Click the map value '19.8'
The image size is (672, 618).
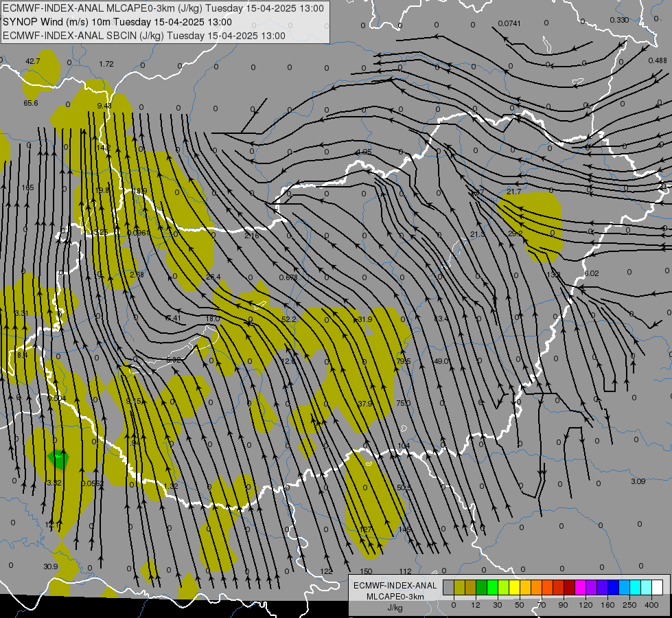(102, 190)
